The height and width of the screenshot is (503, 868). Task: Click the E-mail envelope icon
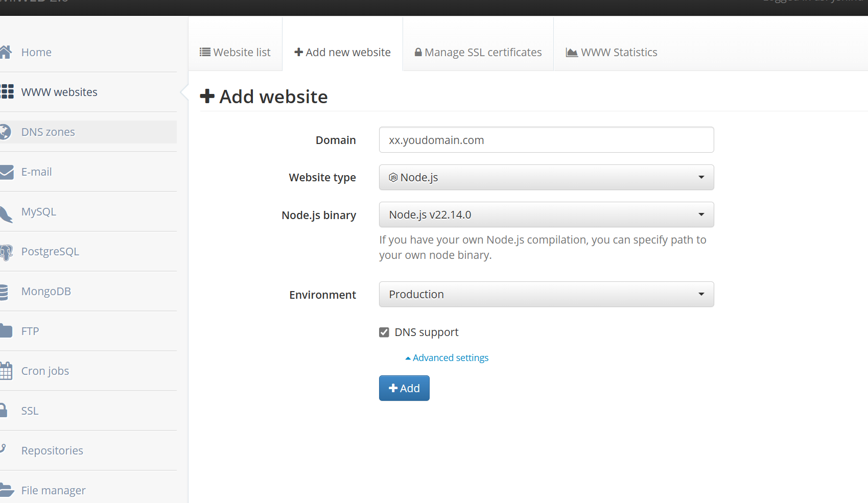[7, 172]
